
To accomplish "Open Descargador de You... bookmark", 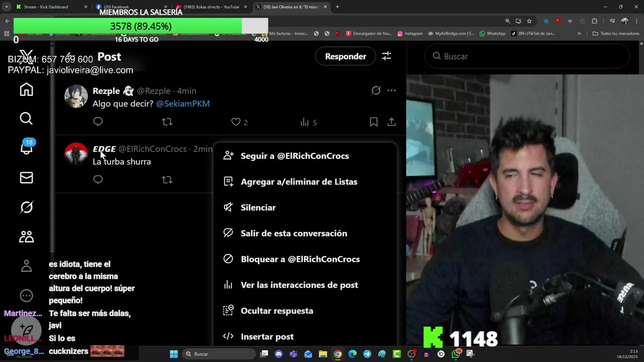I will tap(369, 34).
